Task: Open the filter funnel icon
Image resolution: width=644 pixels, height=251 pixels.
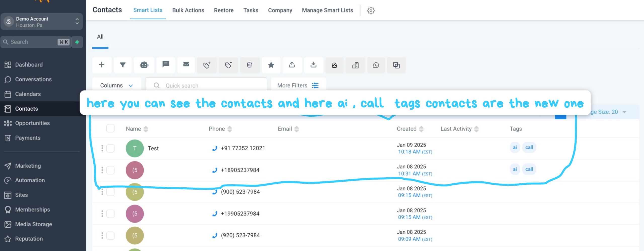Action: [x=123, y=65]
